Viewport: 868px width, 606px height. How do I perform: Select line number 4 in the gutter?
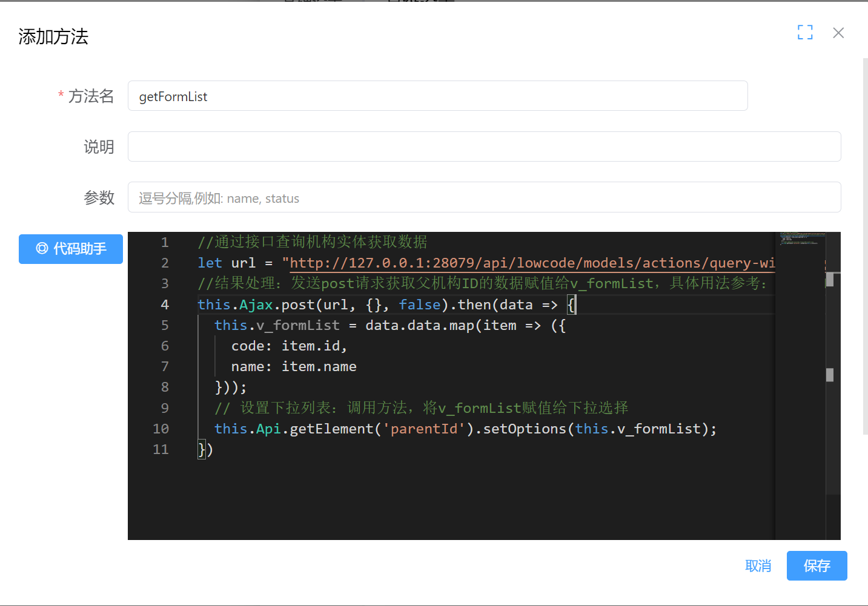[165, 305]
